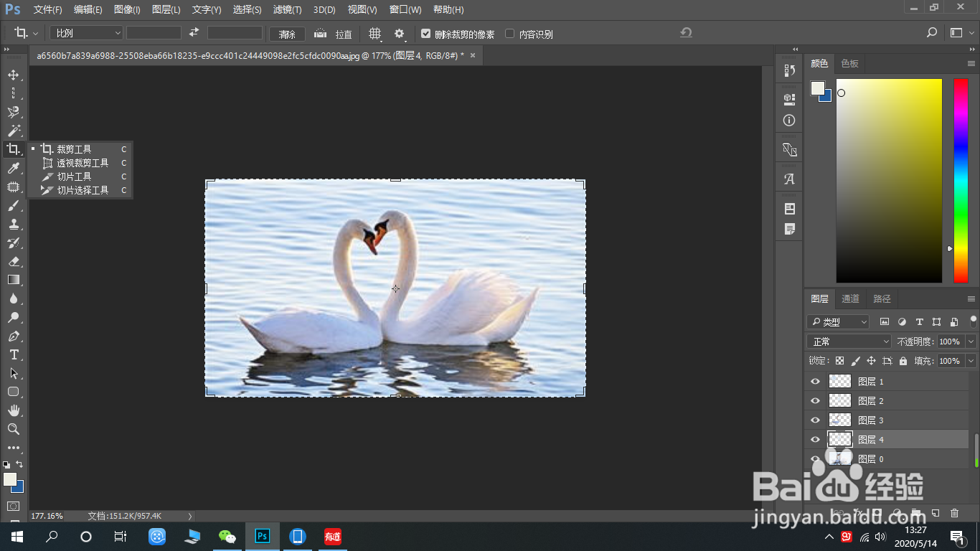980x551 pixels.
Task: Expand the 正常 blend mode dropdown
Action: [849, 342]
